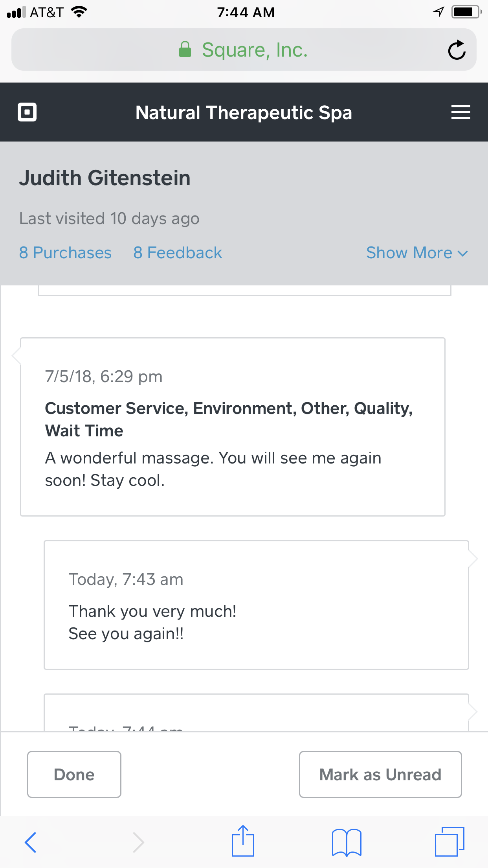This screenshot has width=488, height=868.
Task: Open Safari bookmarks
Action: coord(346,842)
